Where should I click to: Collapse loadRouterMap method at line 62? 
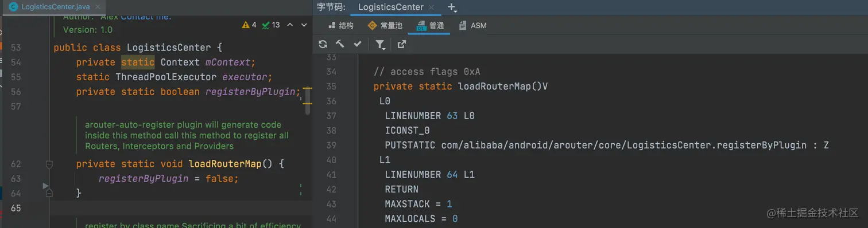pos(49,164)
